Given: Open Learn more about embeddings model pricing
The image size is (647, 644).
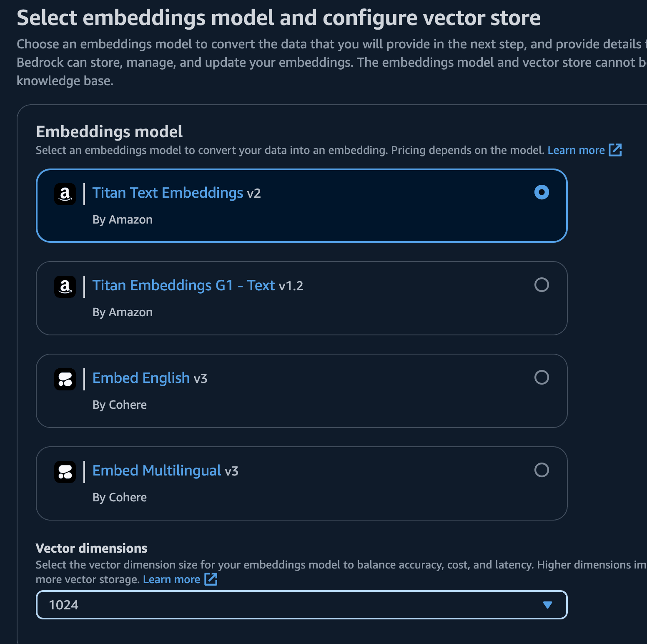Looking at the screenshot, I should coord(576,150).
